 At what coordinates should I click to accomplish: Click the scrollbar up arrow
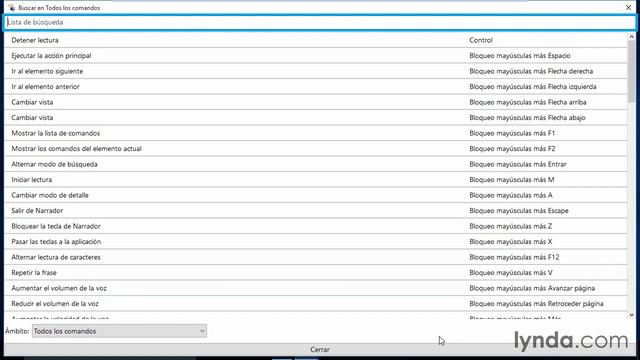click(x=631, y=37)
